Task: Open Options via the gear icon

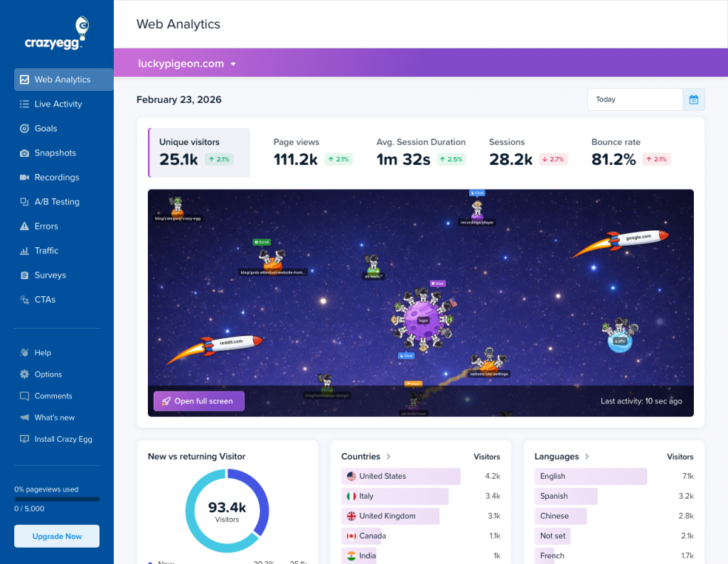Action: [24, 374]
